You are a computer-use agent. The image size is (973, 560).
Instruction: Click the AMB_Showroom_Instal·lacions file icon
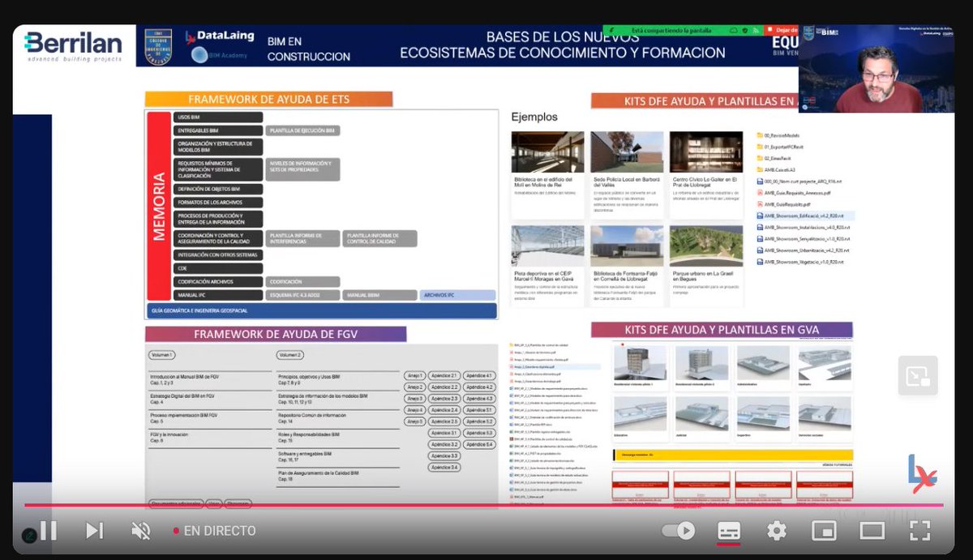coord(760,228)
